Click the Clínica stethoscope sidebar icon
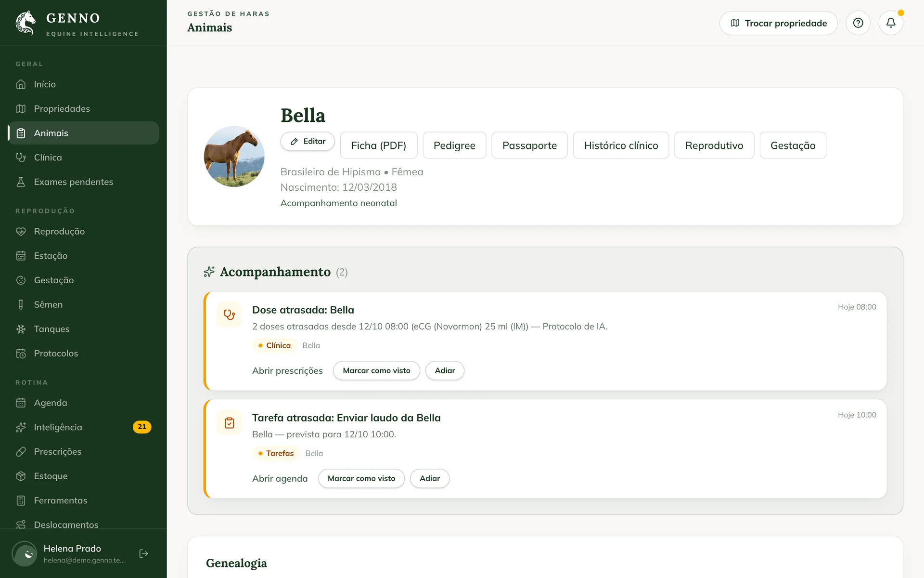Viewport: 924px width, 578px height. tap(21, 158)
